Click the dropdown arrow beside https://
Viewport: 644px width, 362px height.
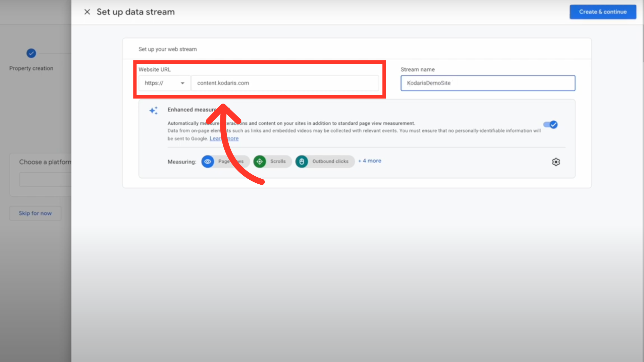182,83
